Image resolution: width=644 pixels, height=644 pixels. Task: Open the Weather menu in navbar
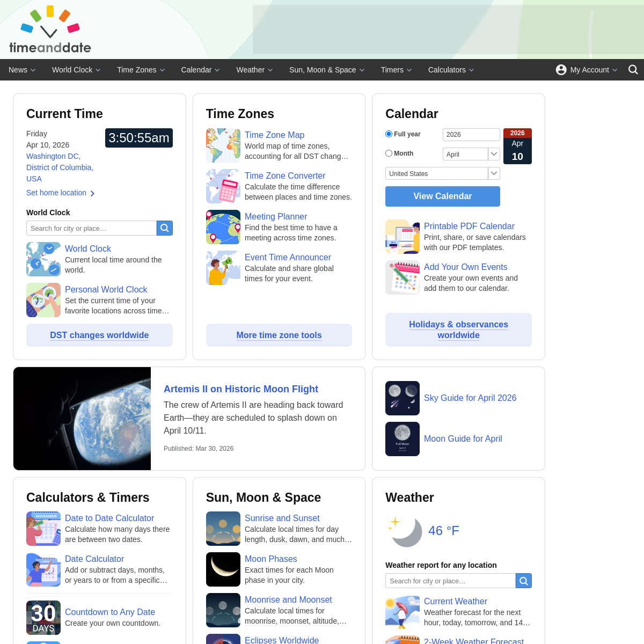[254, 70]
